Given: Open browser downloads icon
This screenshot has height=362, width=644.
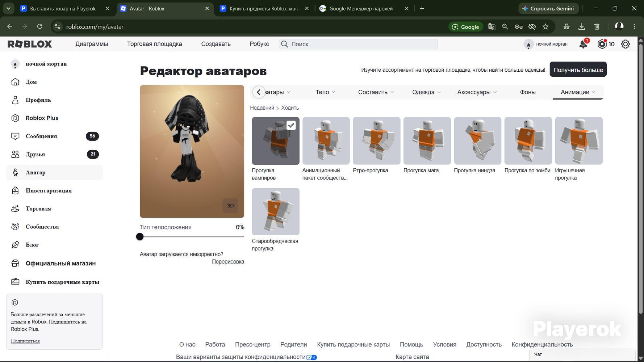Looking at the screenshot, I should pos(582,26).
